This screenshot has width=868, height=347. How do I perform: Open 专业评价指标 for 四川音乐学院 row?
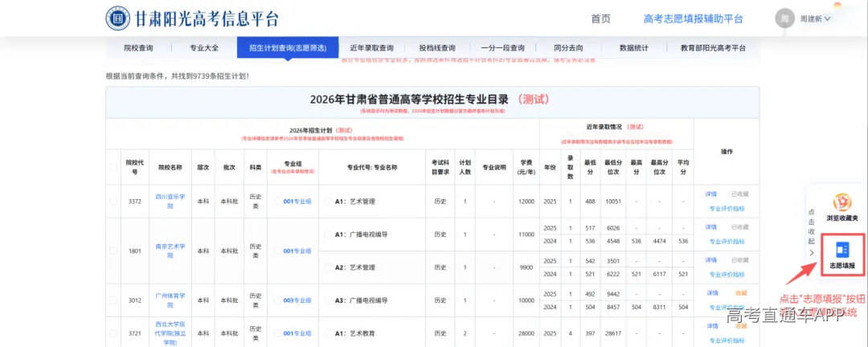coord(727,209)
